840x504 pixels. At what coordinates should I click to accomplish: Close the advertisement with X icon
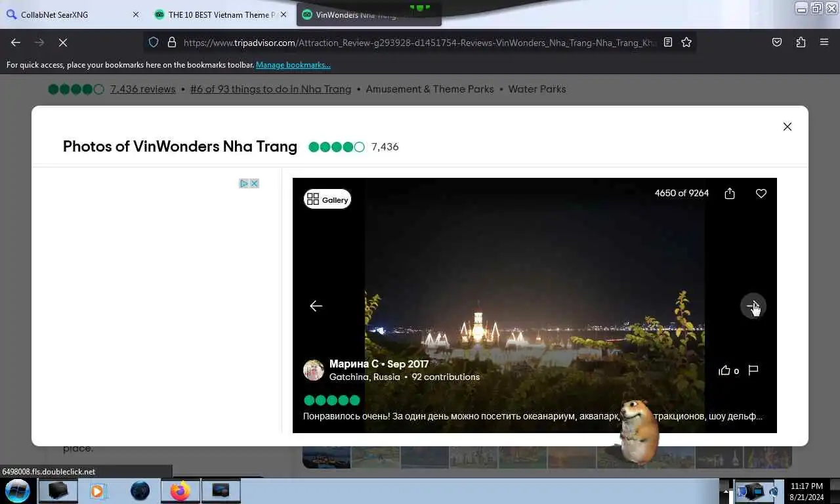254,183
